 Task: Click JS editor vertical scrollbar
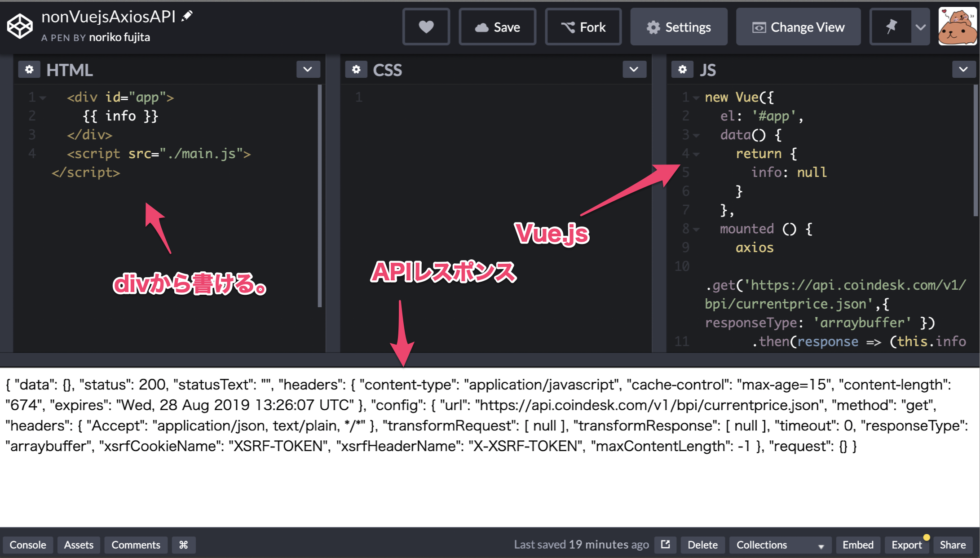click(976, 151)
